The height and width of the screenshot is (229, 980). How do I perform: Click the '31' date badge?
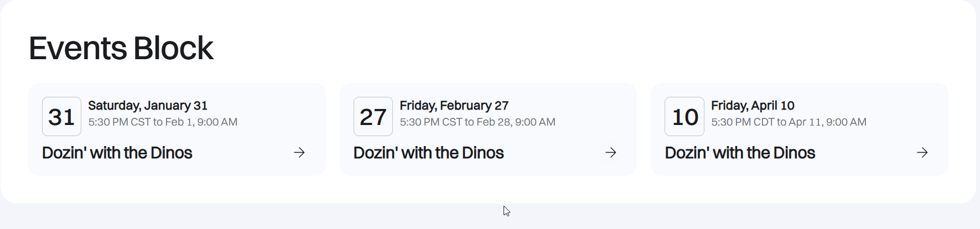(x=61, y=117)
